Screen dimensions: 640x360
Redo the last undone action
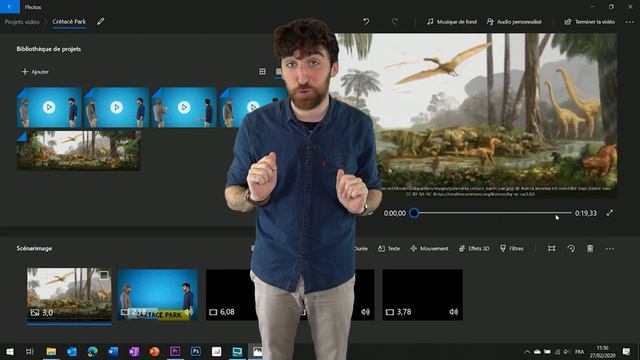(394, 22)
